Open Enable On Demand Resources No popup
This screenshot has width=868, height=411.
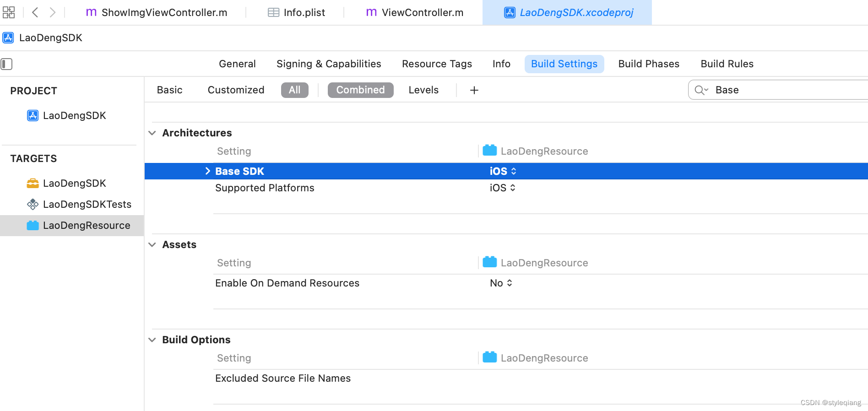pos(501,283)
